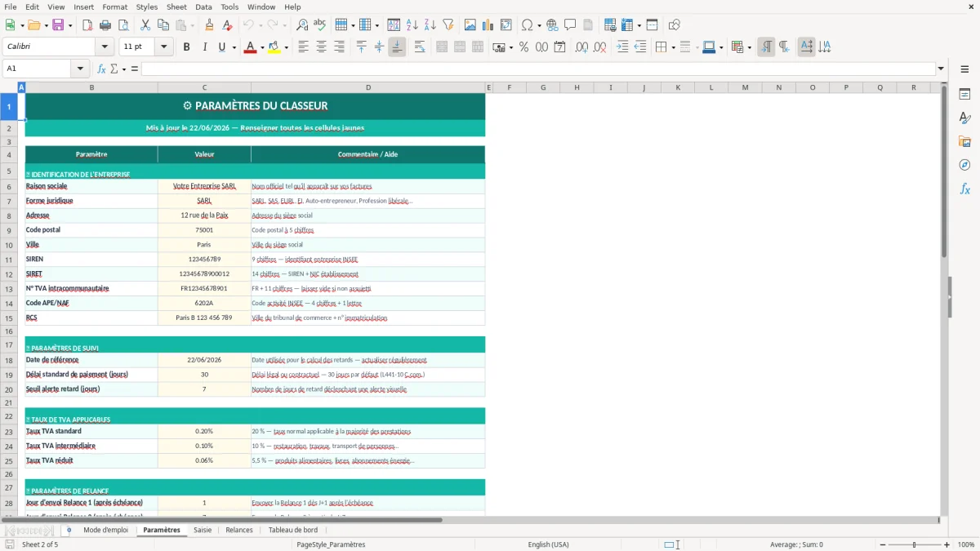Click the Function Wizard fx icon

[x=102, y=69]
